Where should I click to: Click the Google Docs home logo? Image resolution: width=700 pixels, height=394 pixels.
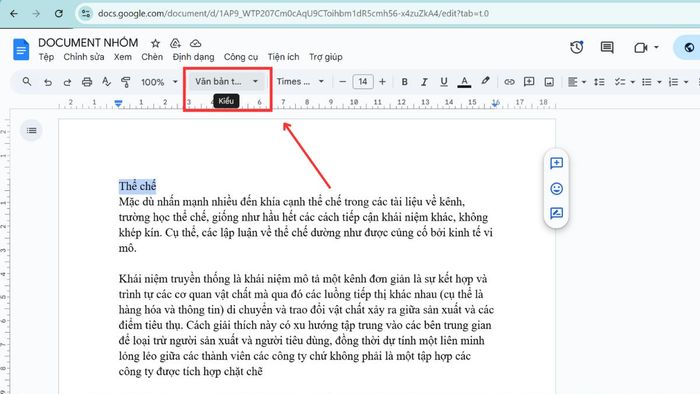pyautogui.click(x=21, y=49)
